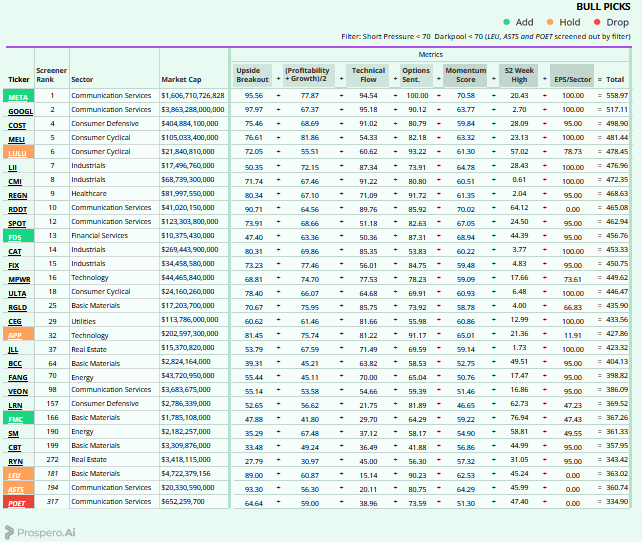
Task: Click META total value 558.97
Action: [x=617, y=95]
